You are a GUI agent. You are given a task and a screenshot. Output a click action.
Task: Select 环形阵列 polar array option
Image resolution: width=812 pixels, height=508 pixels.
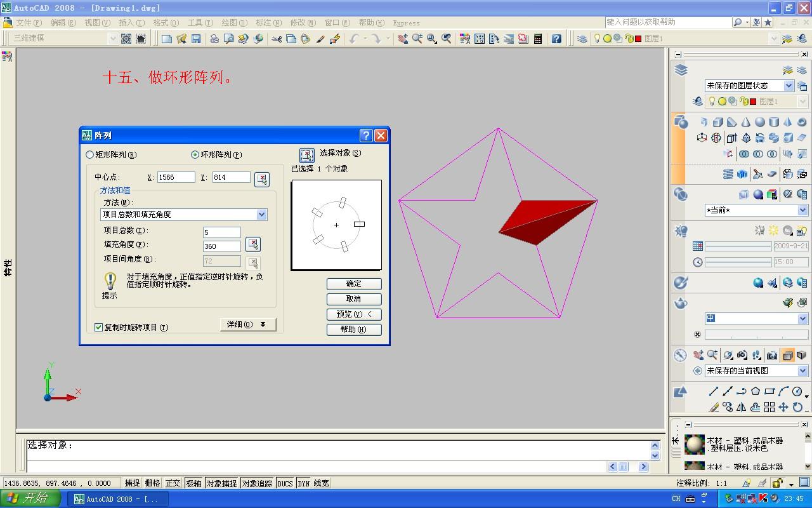click(216, 154)
